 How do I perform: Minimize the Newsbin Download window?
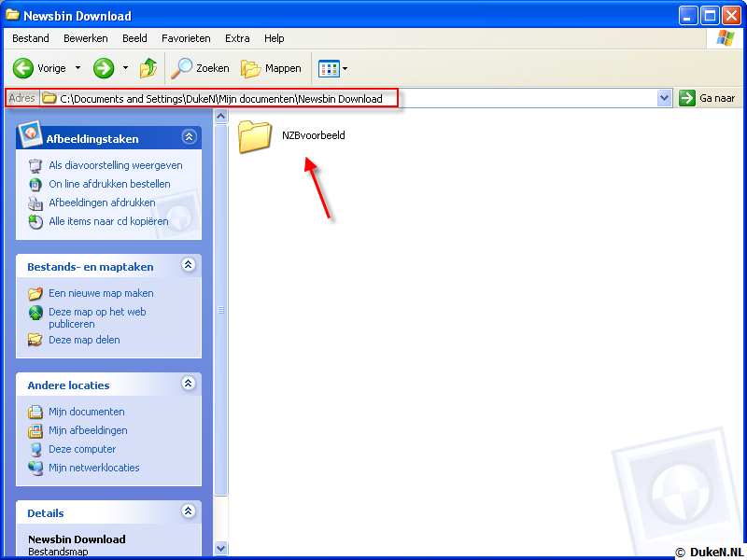(x=687, y=16)
